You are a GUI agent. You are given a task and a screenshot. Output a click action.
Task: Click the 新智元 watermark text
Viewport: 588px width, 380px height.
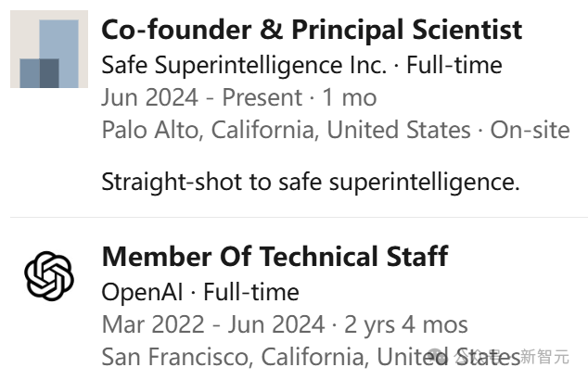[545, 357]
